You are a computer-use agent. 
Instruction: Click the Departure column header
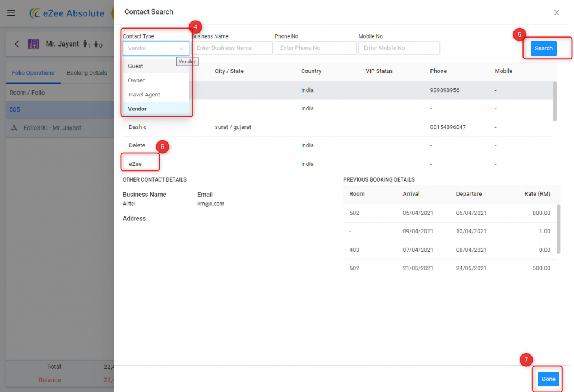click(469, 194)
